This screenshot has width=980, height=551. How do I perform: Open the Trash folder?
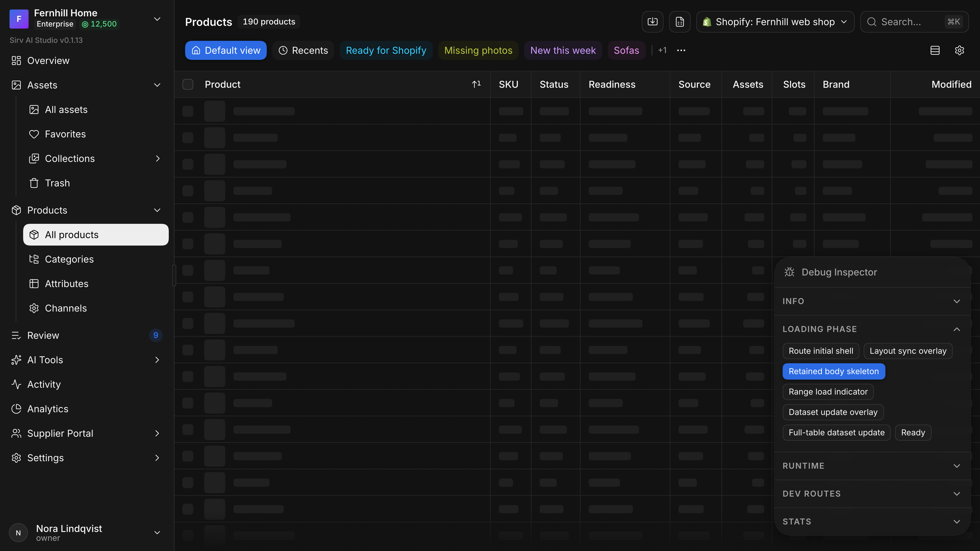96,183
